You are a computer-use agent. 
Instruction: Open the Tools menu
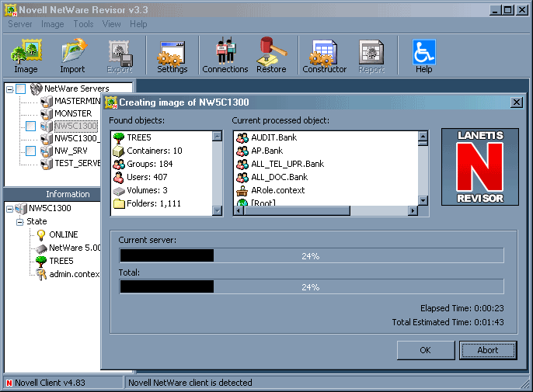(x=83, y=24)
